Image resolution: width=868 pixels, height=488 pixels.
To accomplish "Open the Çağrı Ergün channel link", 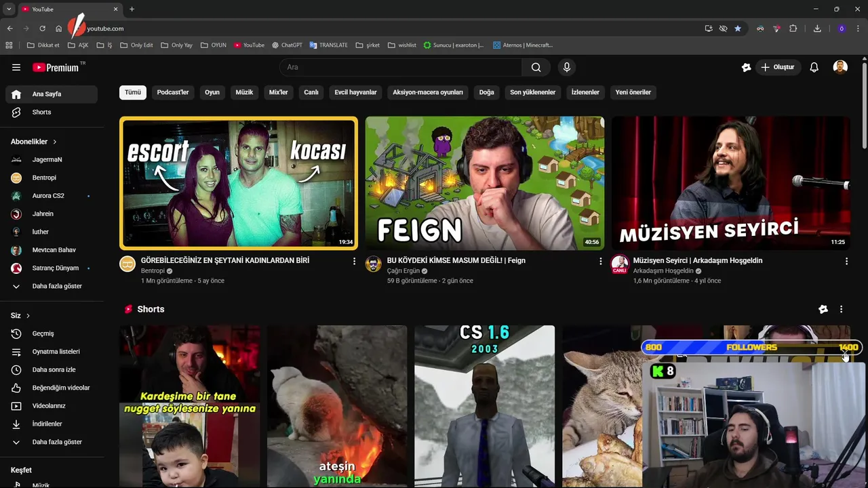I will [x=403, y=271].
